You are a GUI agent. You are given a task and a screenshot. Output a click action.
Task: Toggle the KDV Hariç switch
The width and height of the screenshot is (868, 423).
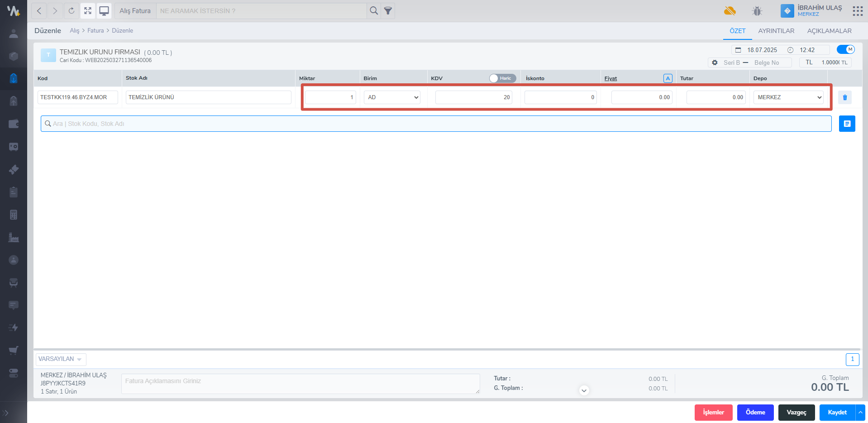coord(502,78)
